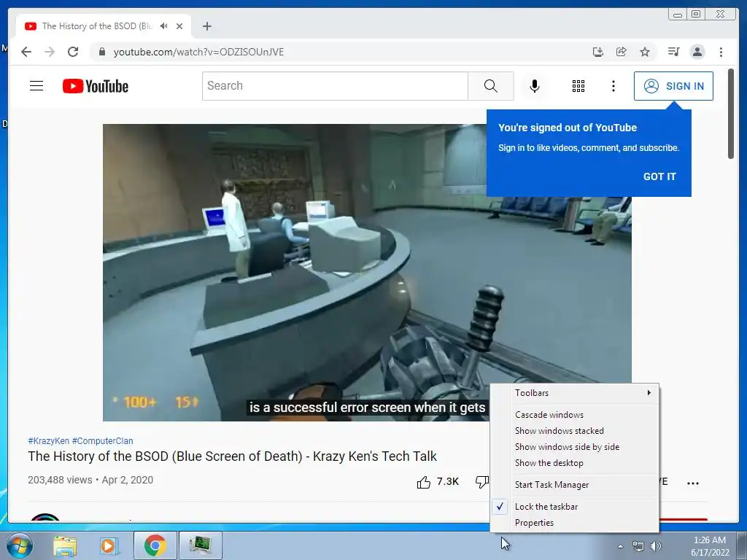The height and width of the screenshot is (560, 747).
Task: Select Show windows side by side
Action: (x=575, y=447)
